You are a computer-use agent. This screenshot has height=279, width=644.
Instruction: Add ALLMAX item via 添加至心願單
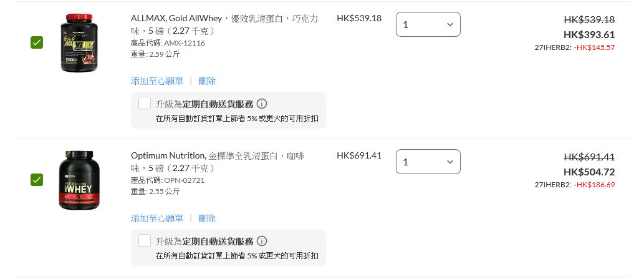(x=157, y=81)
